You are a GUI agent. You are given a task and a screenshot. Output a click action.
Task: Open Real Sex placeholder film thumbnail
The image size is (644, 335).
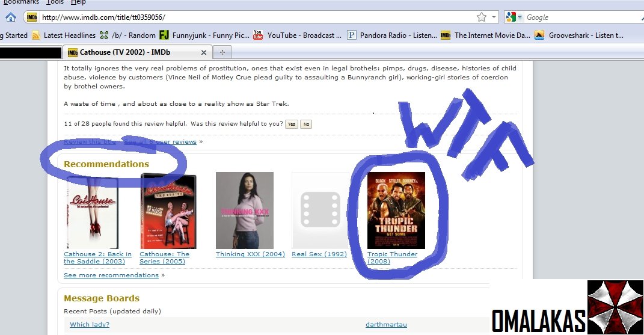[x=320, y=211]
